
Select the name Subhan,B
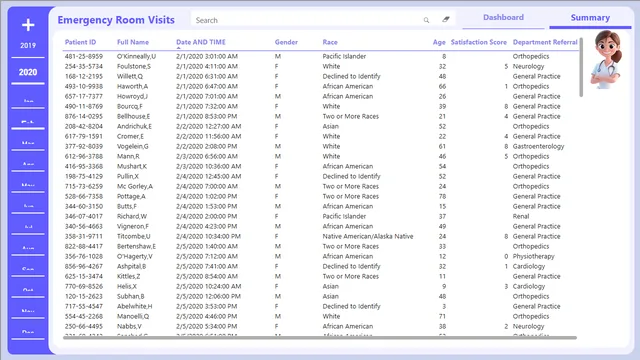click(131, 296)
